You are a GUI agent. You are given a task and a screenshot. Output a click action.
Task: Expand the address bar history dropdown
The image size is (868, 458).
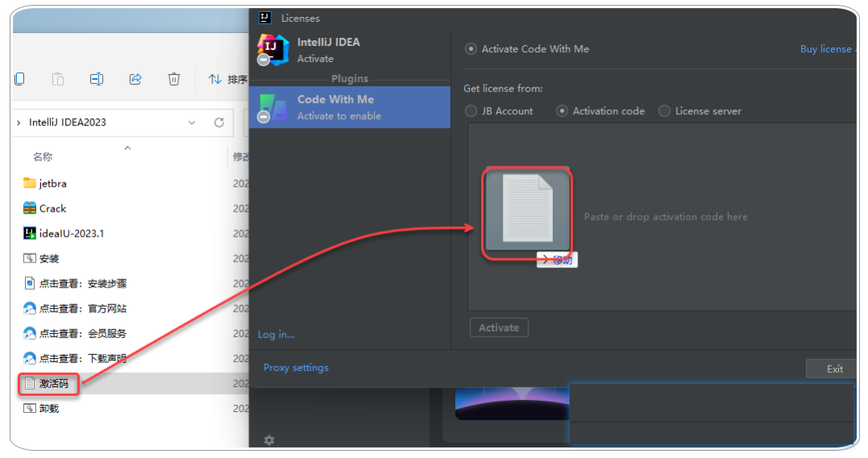click(191, 122)
